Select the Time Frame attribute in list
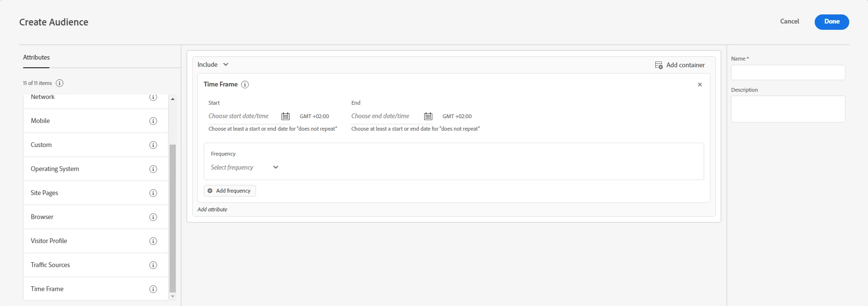 [x=96, y=289]
